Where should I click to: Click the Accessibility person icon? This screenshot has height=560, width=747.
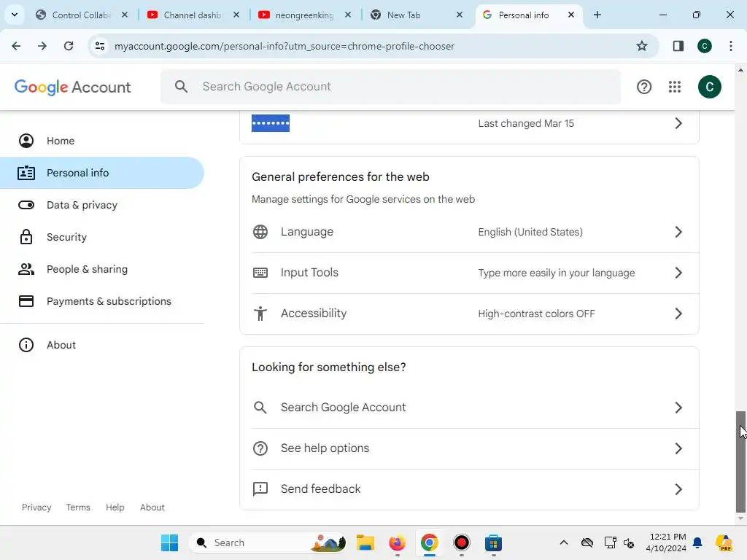pyautogui.click(x=260, y=314)
